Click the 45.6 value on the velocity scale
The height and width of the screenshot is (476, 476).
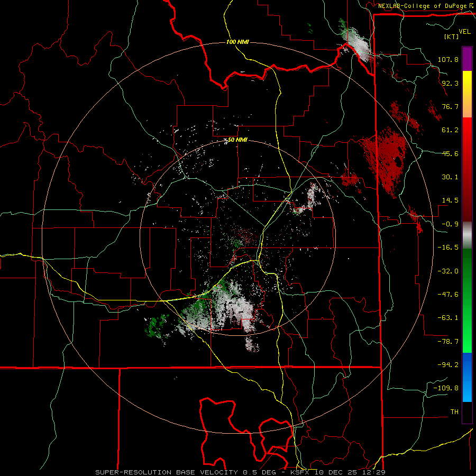[450, 153]
